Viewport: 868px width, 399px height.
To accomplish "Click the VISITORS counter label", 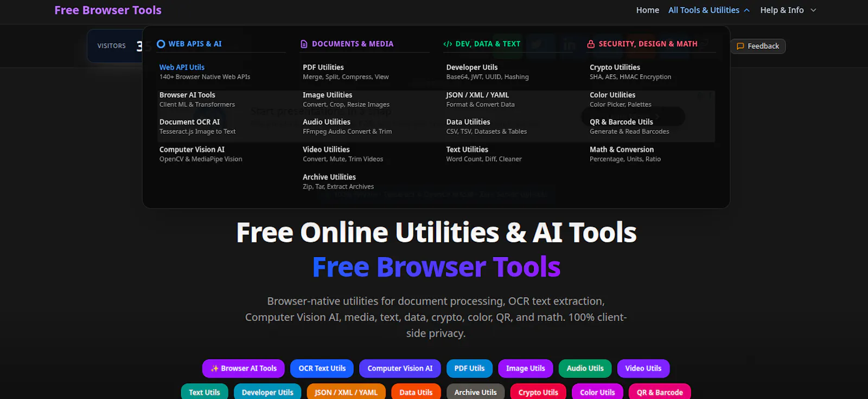I will click(x=111, y=46).
